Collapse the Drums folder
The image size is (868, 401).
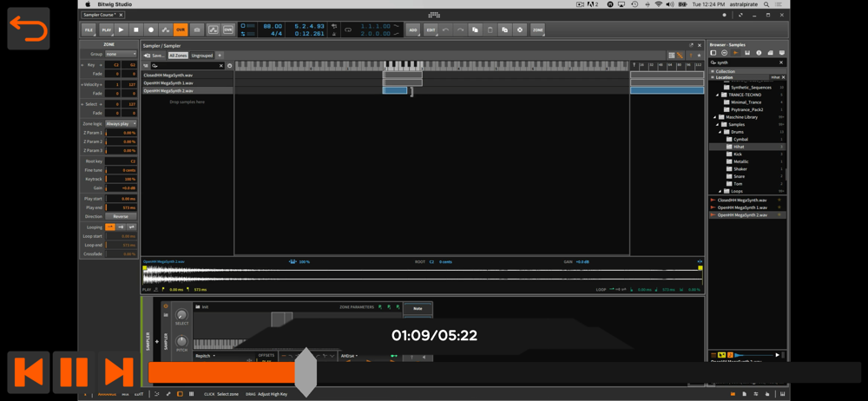click(x=721, y=132)
